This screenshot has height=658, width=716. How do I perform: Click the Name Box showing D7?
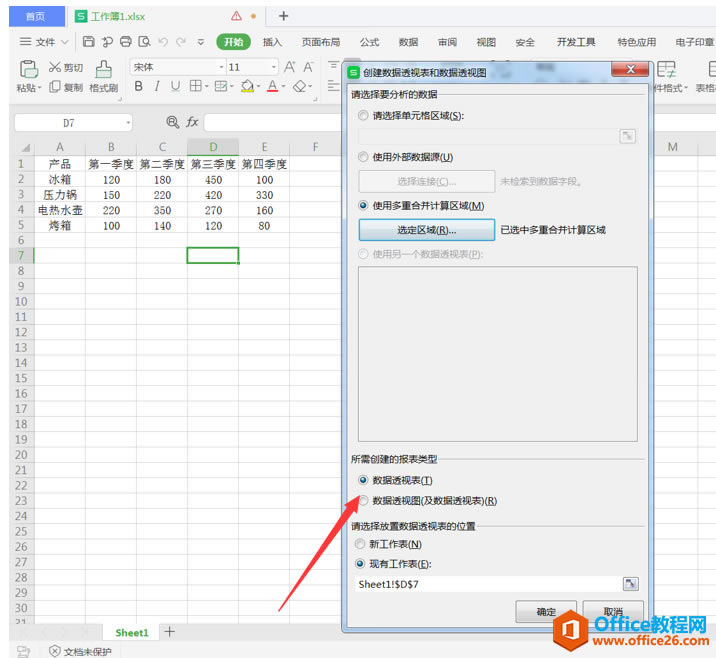[68, 123]
